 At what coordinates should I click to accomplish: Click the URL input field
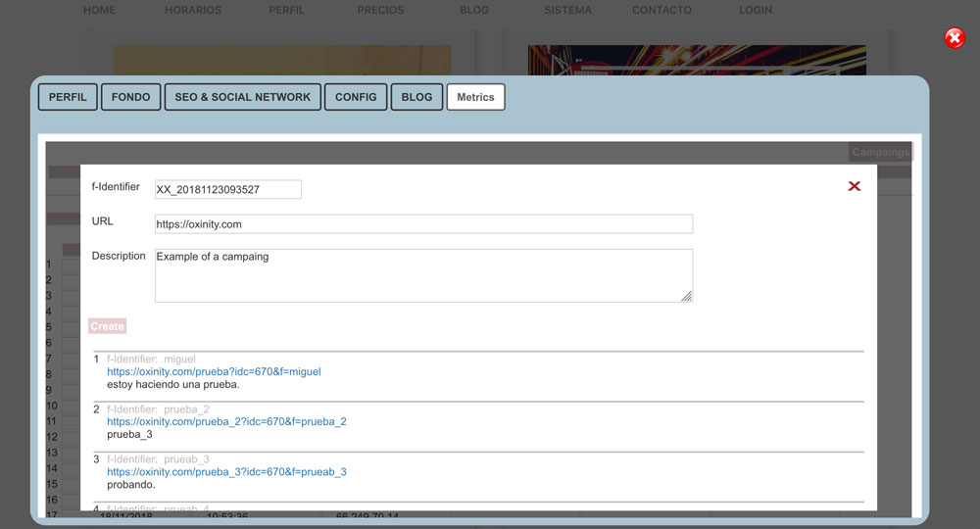[423, 224]
